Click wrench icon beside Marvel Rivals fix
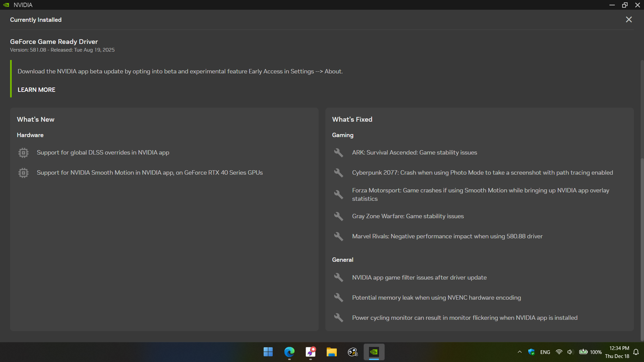Image resolution: width=644 pixels, height=362 pixels. [338, 237]
